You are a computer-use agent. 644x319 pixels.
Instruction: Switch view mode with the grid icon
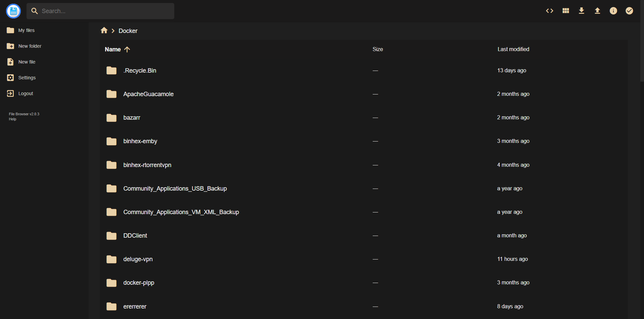565,11
